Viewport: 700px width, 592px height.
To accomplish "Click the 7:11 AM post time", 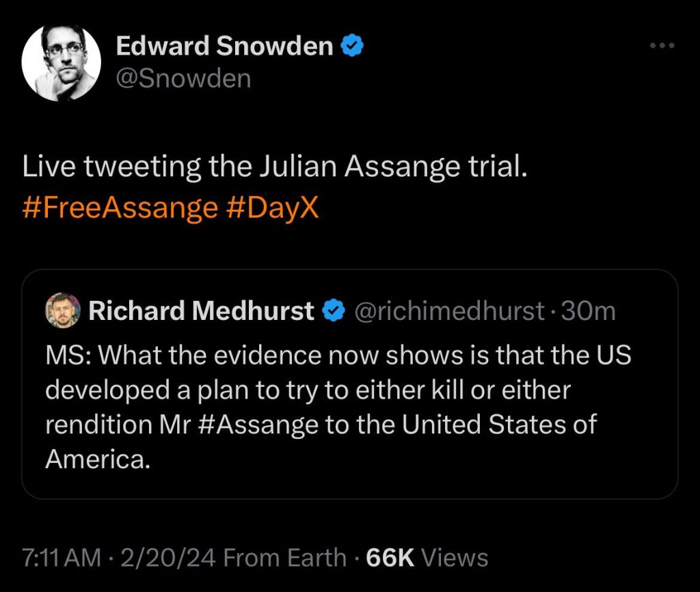I will point(62,557).
